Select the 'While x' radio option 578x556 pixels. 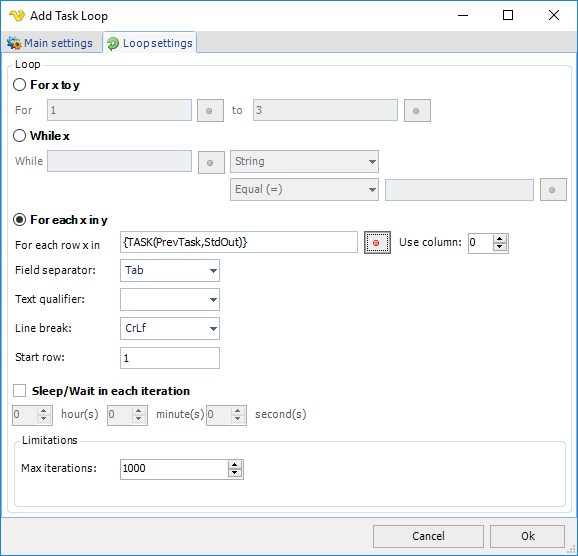[20, 136]
